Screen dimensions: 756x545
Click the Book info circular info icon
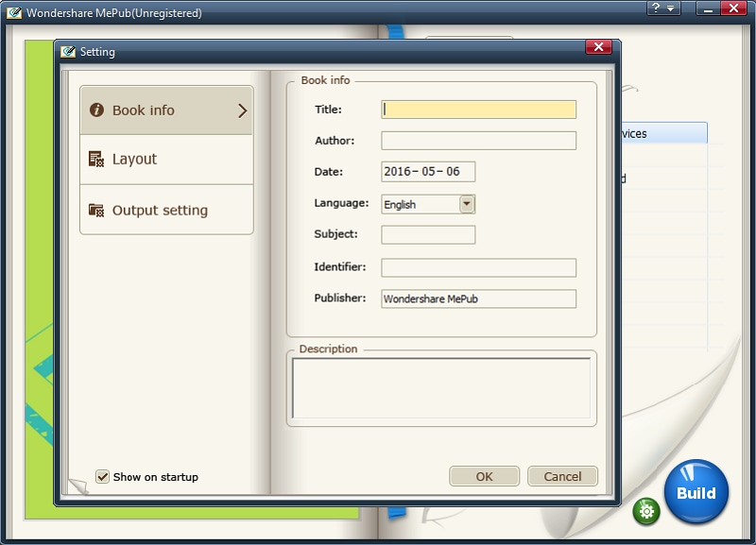coord(96,110)
